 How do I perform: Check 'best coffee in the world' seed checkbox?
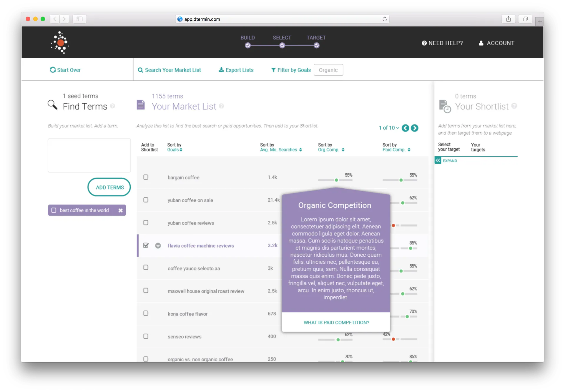(x=54, y=210)
